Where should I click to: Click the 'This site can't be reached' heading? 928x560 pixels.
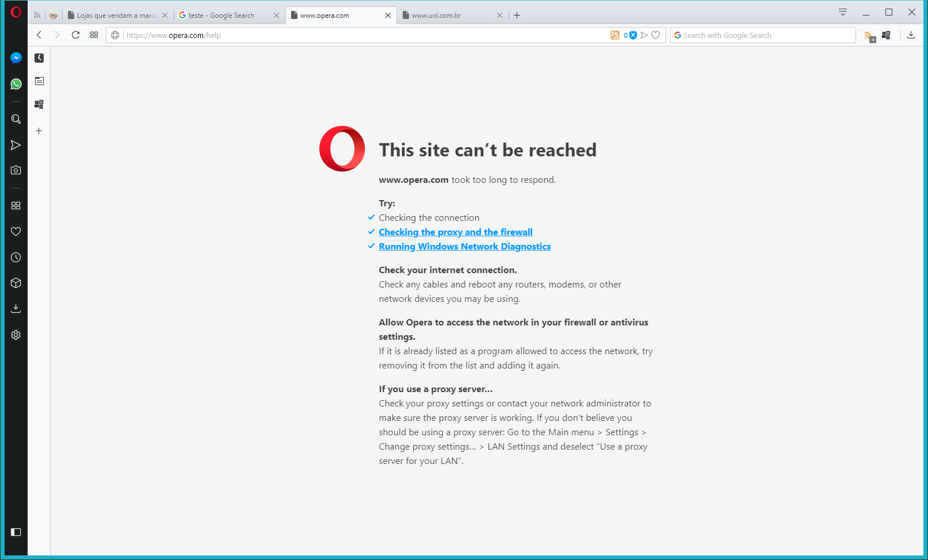point(488,150)
